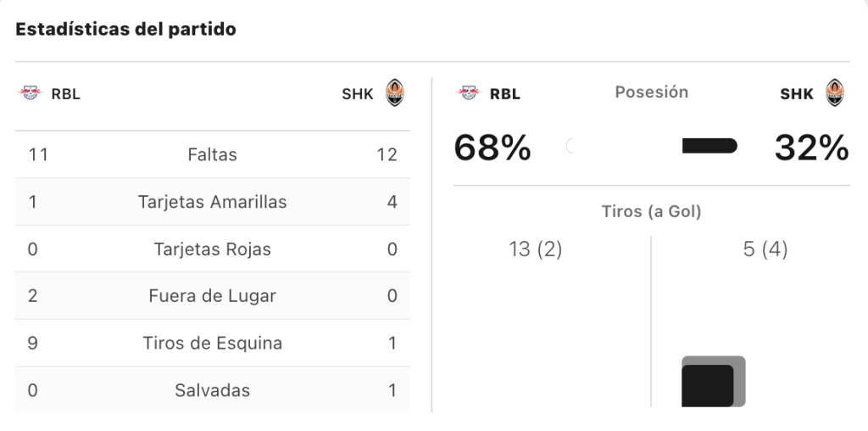Select the Tiros de Esquina row
This screenshot has width=868, height=431.
tap(213, 343)
